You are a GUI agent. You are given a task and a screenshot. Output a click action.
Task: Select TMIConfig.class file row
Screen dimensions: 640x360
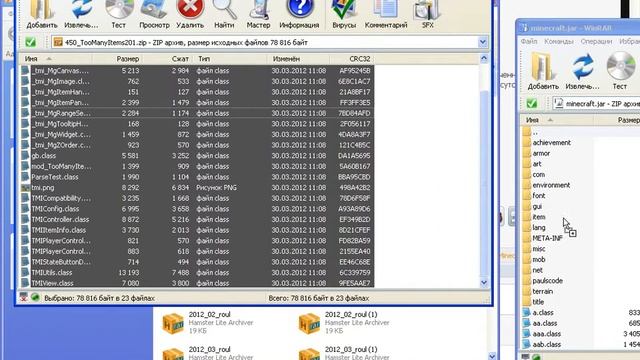(198, 209)
